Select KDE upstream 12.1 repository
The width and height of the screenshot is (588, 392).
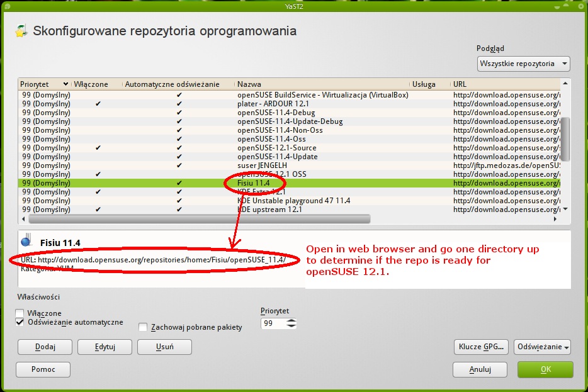click(289, 210)
